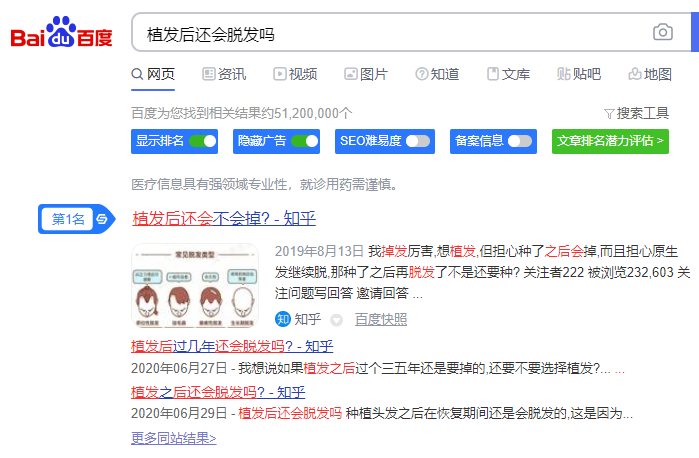Expand 更多同站结果 link

[x=173, y=438]
